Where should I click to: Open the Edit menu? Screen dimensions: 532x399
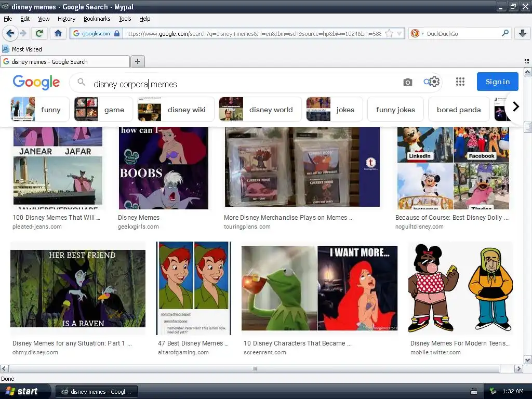tap(25, 19)
